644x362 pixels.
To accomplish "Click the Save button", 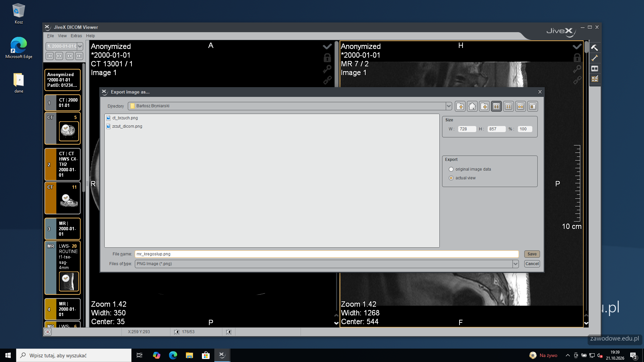I will point(532,254).
